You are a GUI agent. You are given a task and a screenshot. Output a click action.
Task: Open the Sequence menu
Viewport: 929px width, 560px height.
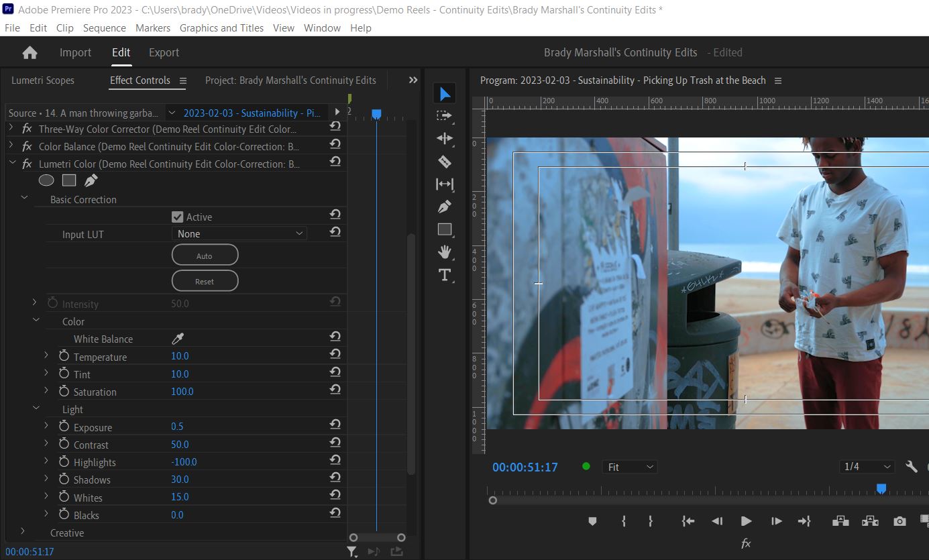pos(105,27)
